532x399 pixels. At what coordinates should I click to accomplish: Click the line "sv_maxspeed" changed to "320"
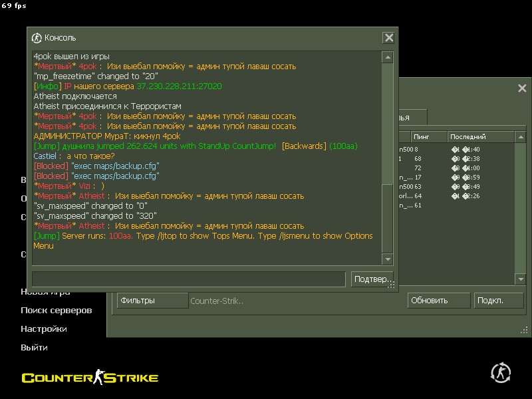click(95, 216)
